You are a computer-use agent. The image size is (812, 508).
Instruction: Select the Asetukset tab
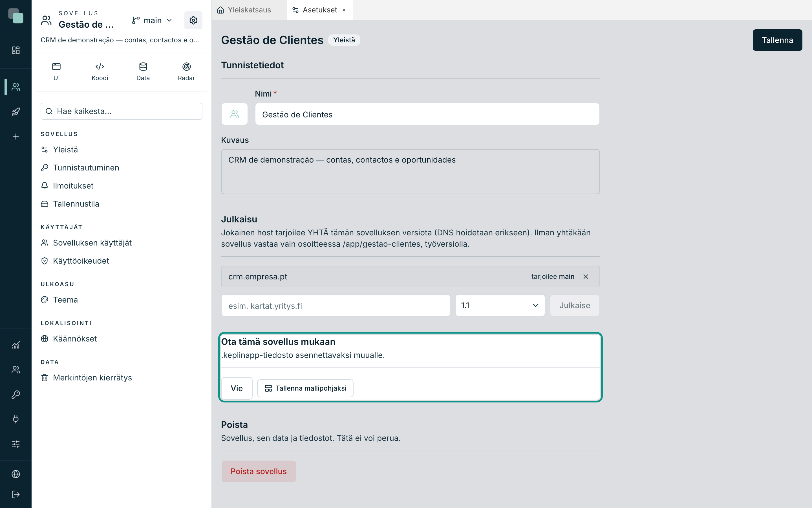point(319,10)
